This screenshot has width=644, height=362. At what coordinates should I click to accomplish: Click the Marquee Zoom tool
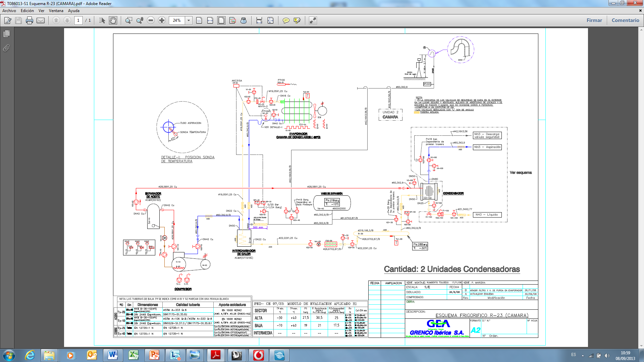(128, 20)
